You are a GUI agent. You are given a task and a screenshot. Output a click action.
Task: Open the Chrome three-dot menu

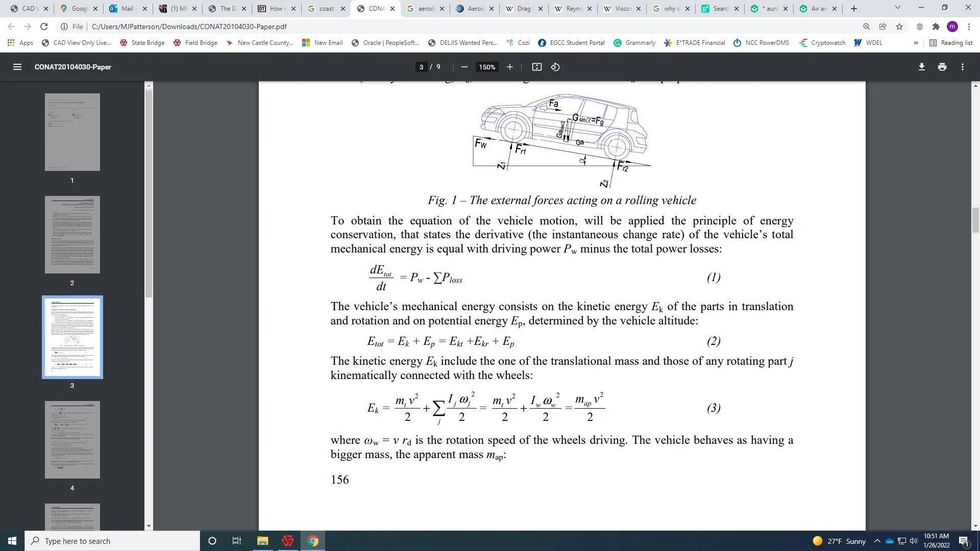coord(969,27)
